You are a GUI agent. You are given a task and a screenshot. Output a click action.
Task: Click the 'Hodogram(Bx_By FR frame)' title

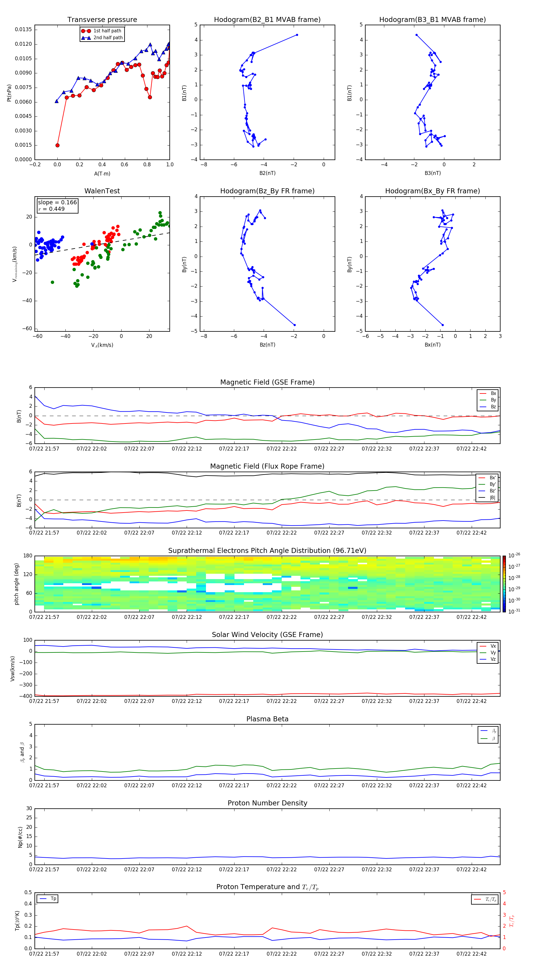tap(432, 191)
